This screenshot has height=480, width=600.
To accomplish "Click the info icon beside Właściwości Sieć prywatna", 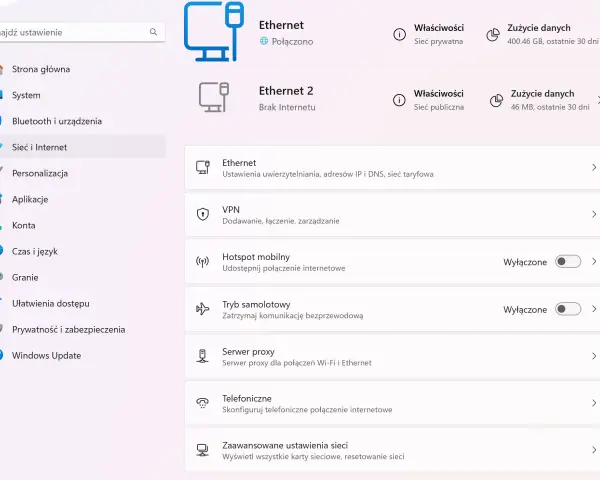I will coord(399,34).
